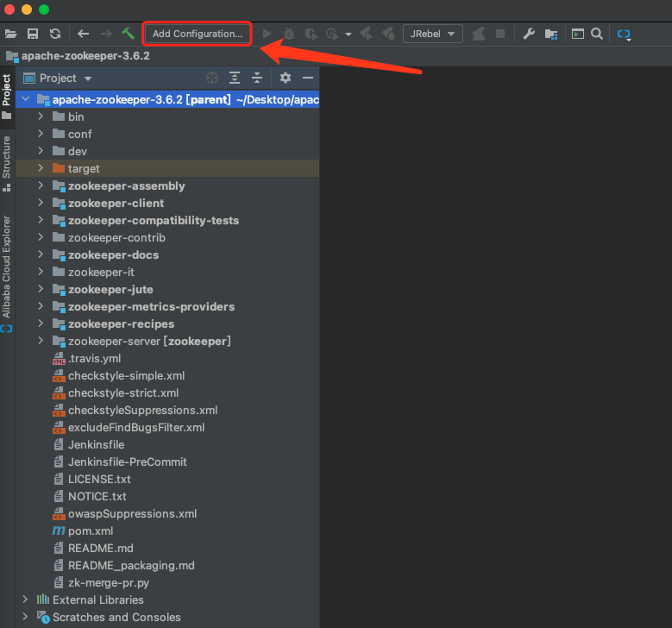Screen dimensions: 672x628
Task: Collapse all tree nodes icon
Action: pyautogui.click(x=257, y=78)
